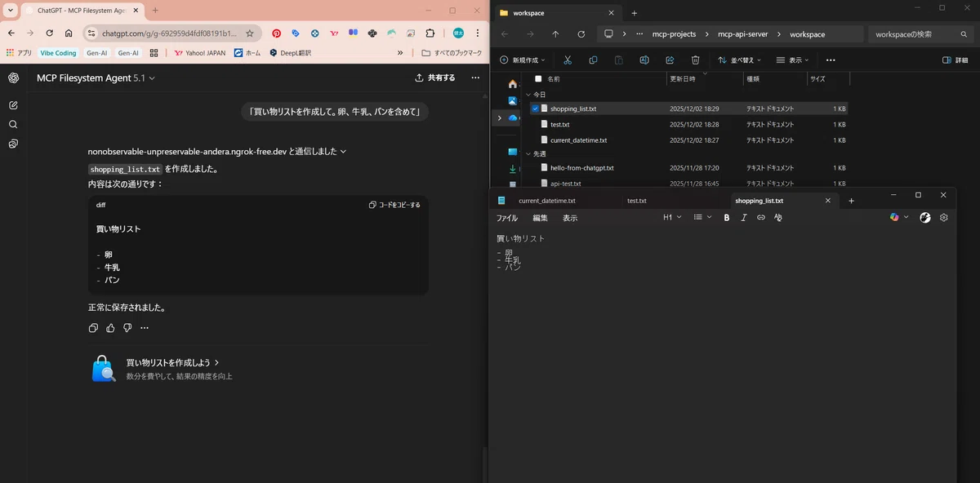This screenshot has height=483, width=980.
Task: Clear formatting in Notepad toolbar
Action: coord(777,218)
